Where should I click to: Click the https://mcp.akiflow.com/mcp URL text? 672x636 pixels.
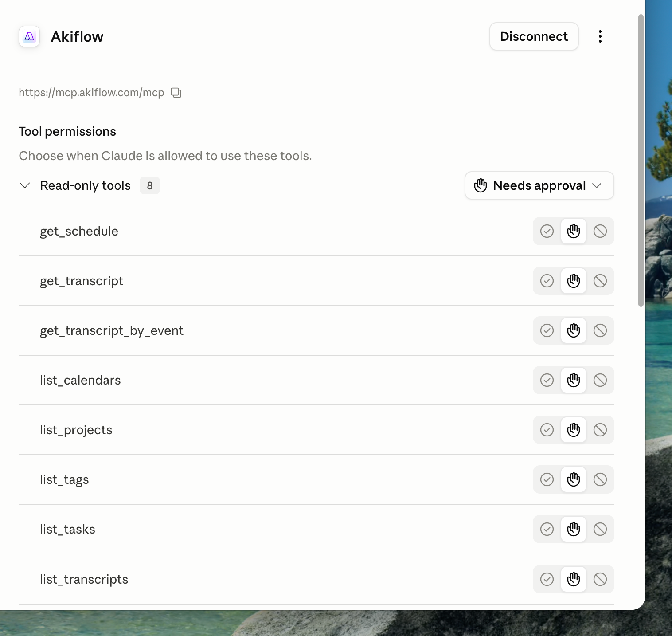(x=91, y=93)
